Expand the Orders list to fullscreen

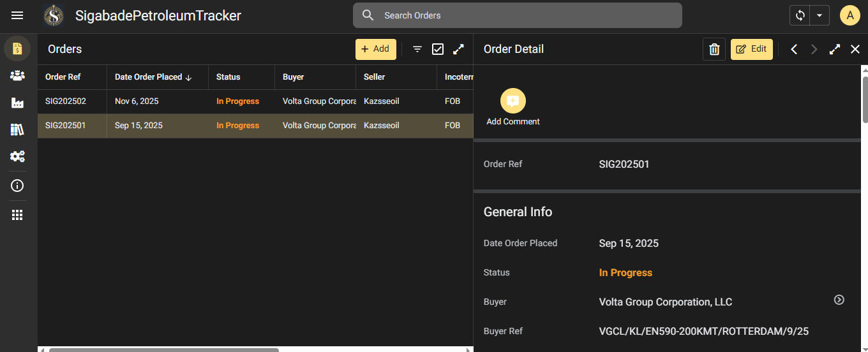click(x=458, y=49)
